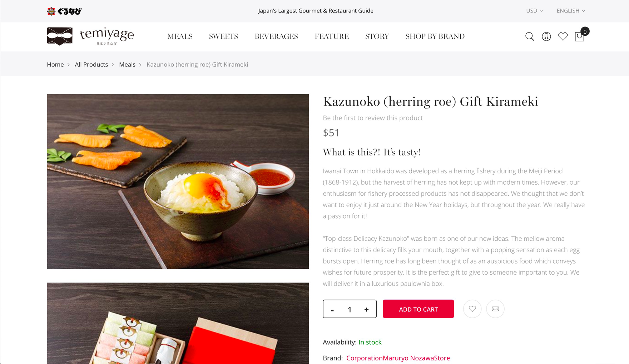Open the wishlist heart in header
629x364 pixels.
tap(563, 36)
